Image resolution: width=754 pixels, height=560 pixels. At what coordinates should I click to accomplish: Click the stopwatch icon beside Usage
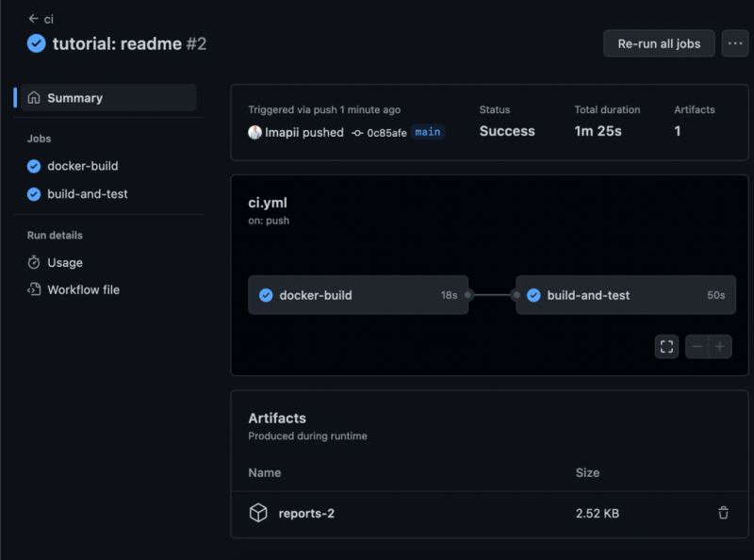(x=34, y=263)
